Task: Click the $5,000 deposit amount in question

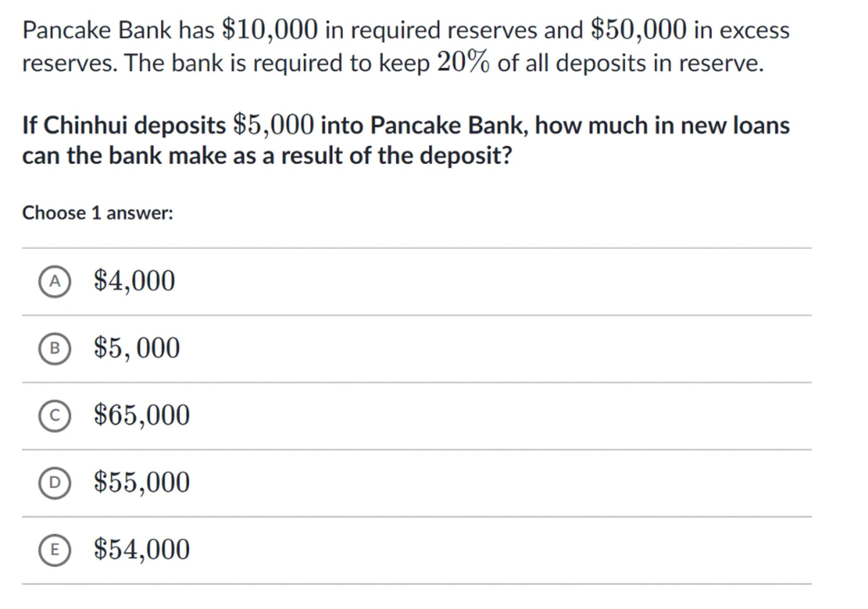Action: (273, 125)
